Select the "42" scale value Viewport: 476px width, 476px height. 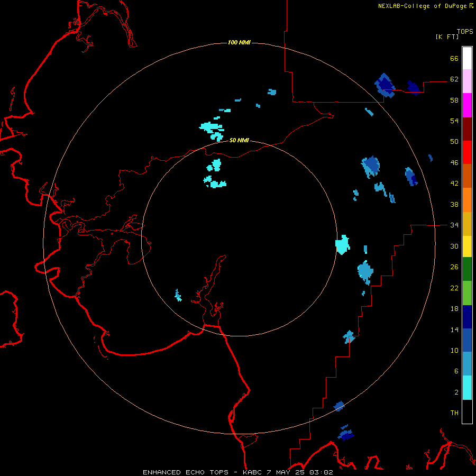pyautogui.click(x=454, y=184)
